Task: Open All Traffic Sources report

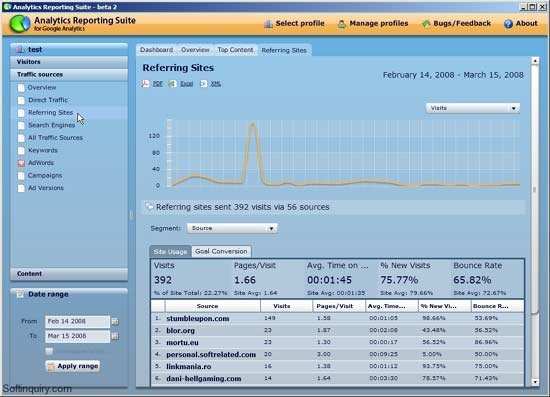Action: (x=55, y=138)
